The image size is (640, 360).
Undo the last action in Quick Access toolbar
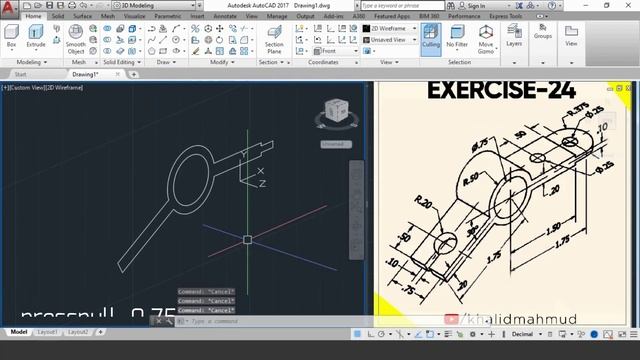tap(83, 6)
